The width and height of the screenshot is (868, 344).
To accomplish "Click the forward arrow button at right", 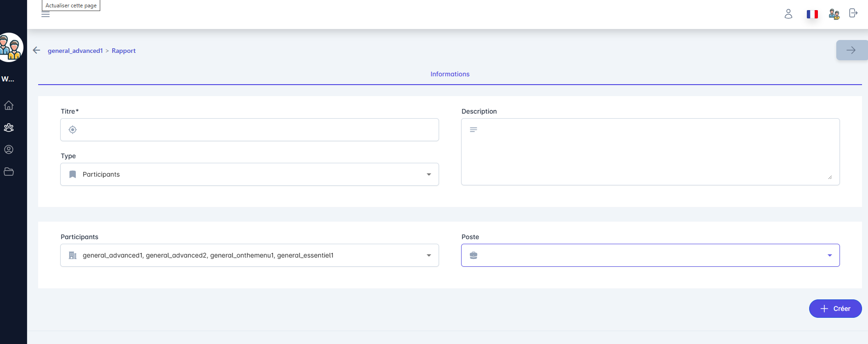I will 851,50.
